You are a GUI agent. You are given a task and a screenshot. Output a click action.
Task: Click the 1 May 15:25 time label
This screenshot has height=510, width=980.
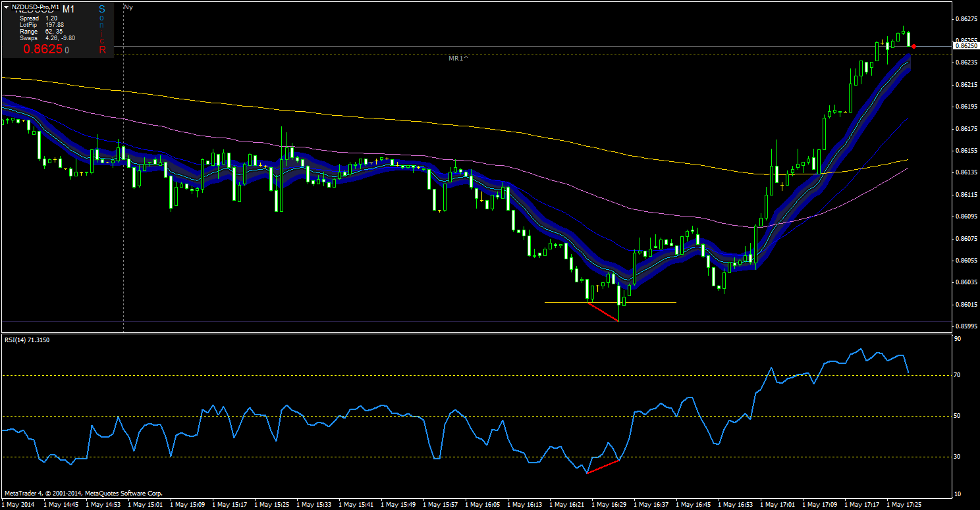[271, 505]
